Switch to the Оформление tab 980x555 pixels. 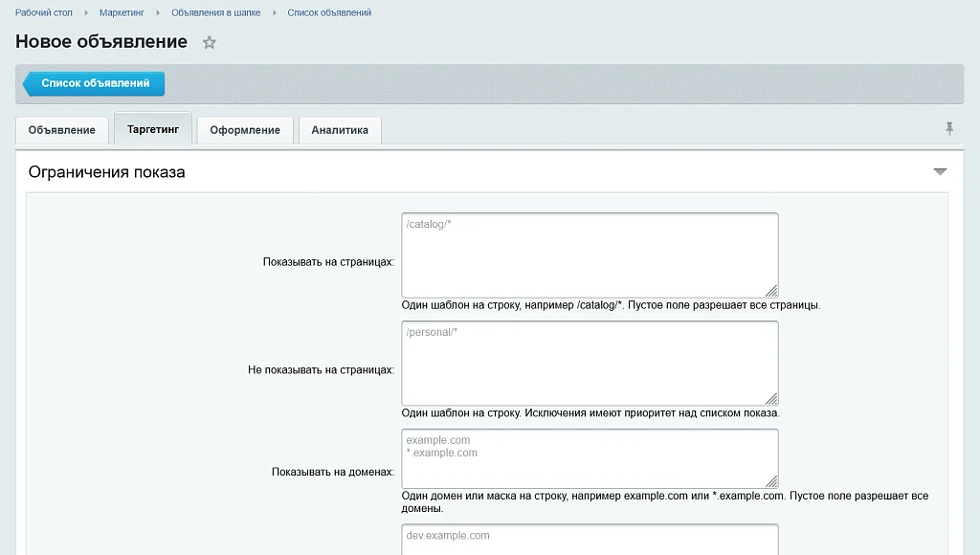click(245, 130)
